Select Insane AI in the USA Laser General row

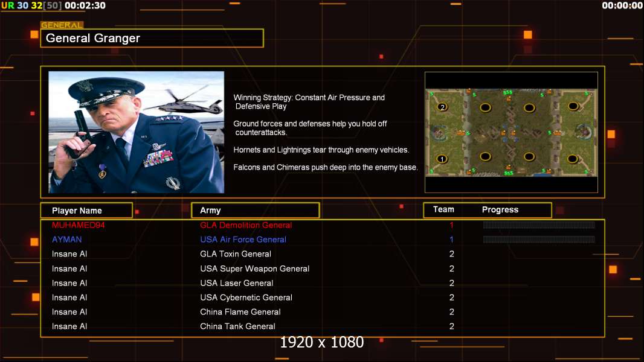(x=69, y=283)
